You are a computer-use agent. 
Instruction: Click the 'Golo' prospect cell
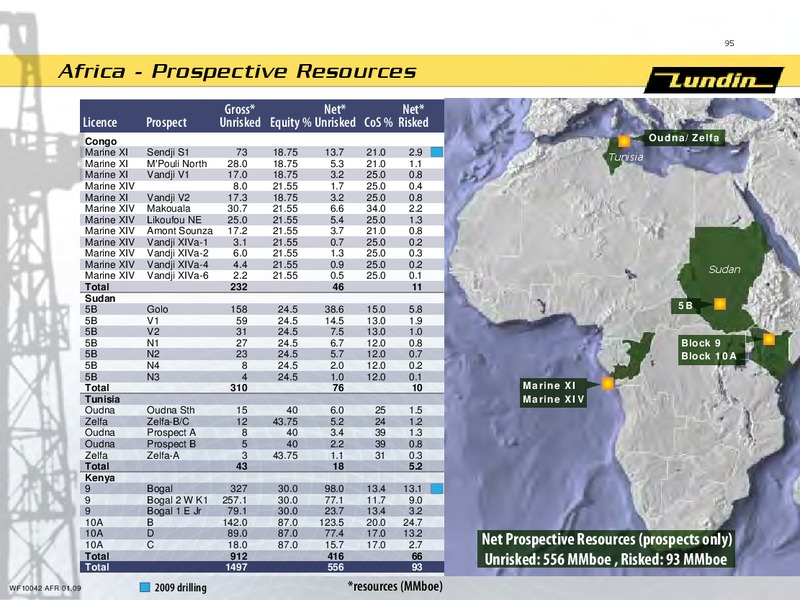(157, 309)
